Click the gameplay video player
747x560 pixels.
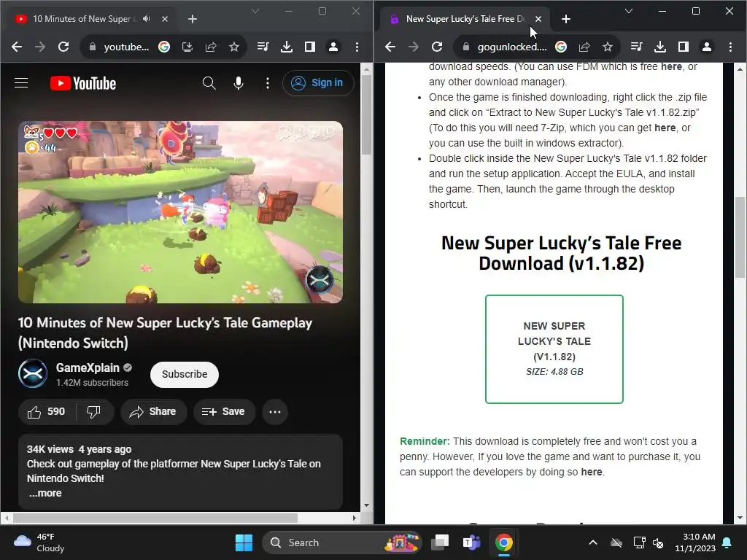tap(180, 212)
